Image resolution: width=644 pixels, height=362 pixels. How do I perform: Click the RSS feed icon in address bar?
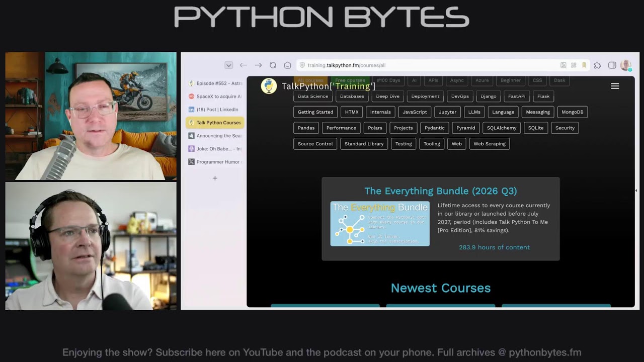[563, 65]
